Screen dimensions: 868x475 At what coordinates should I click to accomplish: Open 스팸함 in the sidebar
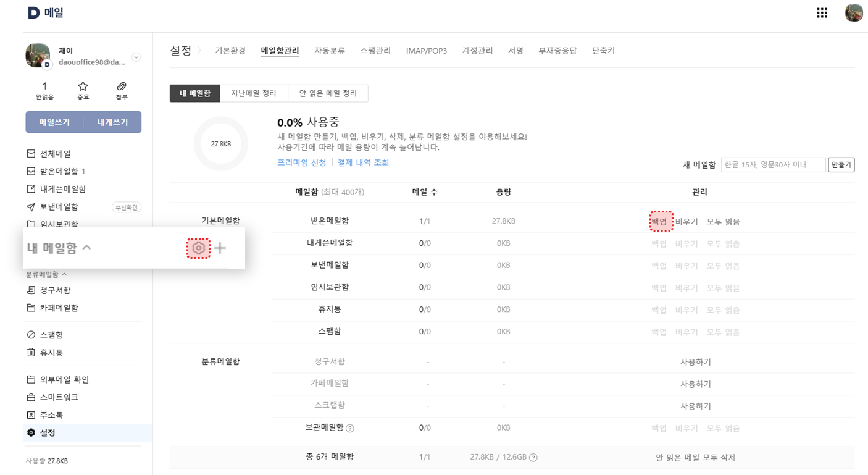pyautogui.click(x=51, y=335)
